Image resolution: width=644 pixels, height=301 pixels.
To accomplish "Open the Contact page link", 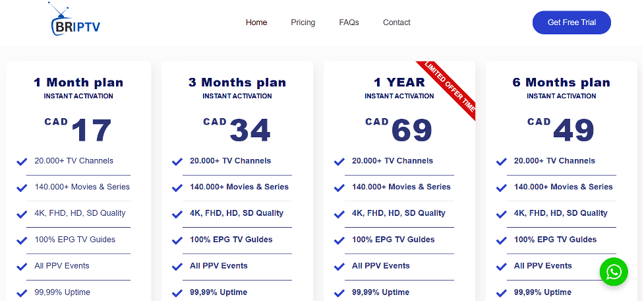I will (396, 22).
